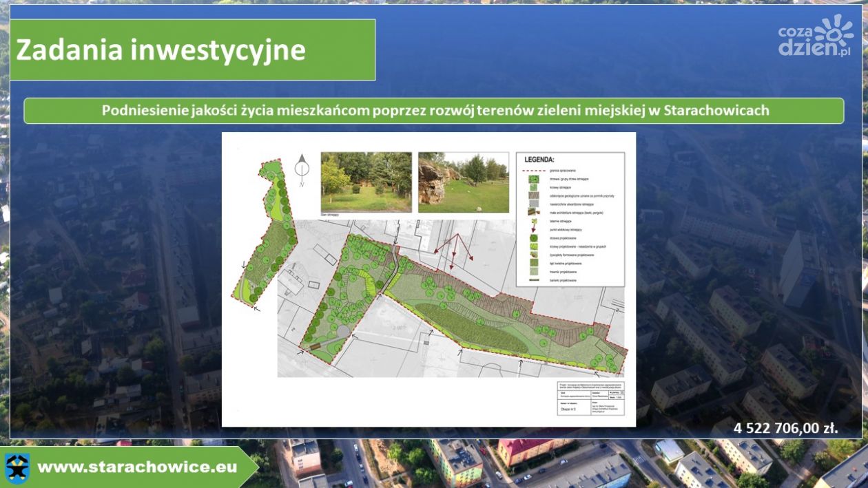Click the dark red viewpoint arrow legend icon
This screenshot has width=868, height=488.
(533, 231)
